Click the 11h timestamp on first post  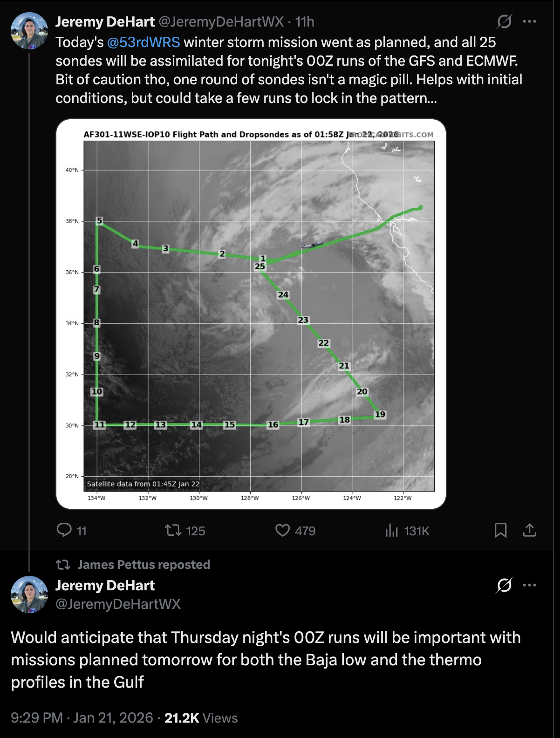305,22
